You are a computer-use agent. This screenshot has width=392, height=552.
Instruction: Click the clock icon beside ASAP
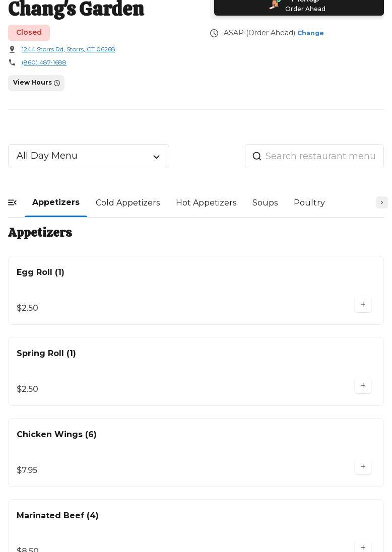pyautogui.click(x=214, y=33)
